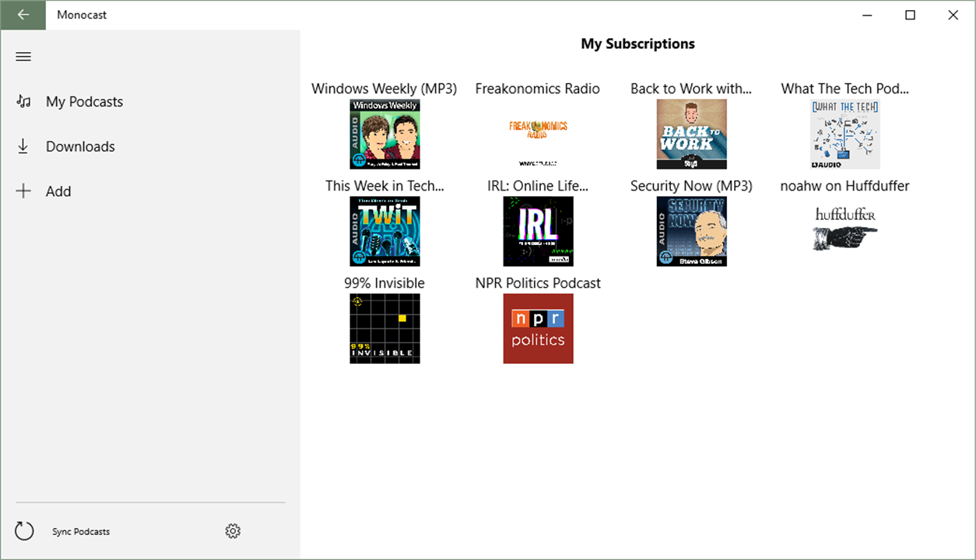
Task: Click 'This Week in Tech...' title
Action: (x=384, y=186)
